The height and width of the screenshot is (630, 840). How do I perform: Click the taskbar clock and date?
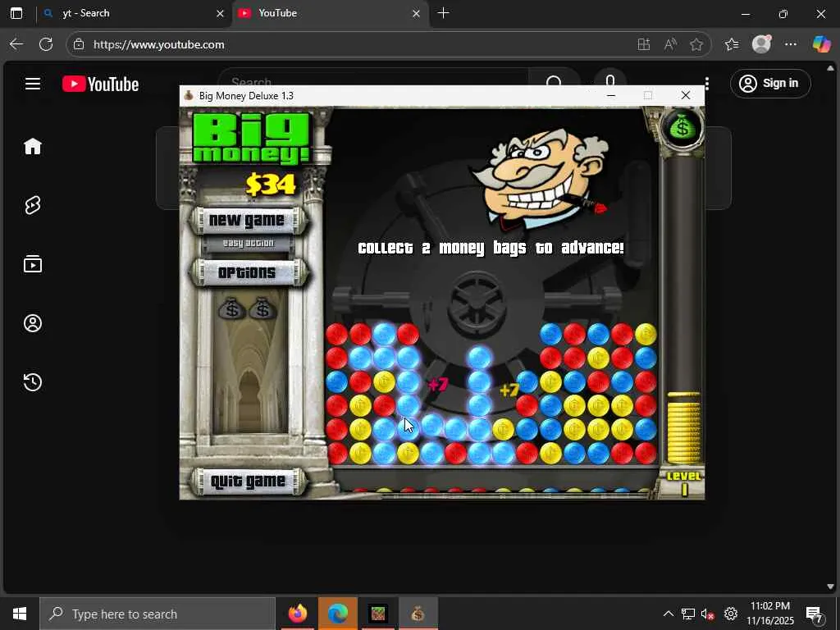(770, 614)
